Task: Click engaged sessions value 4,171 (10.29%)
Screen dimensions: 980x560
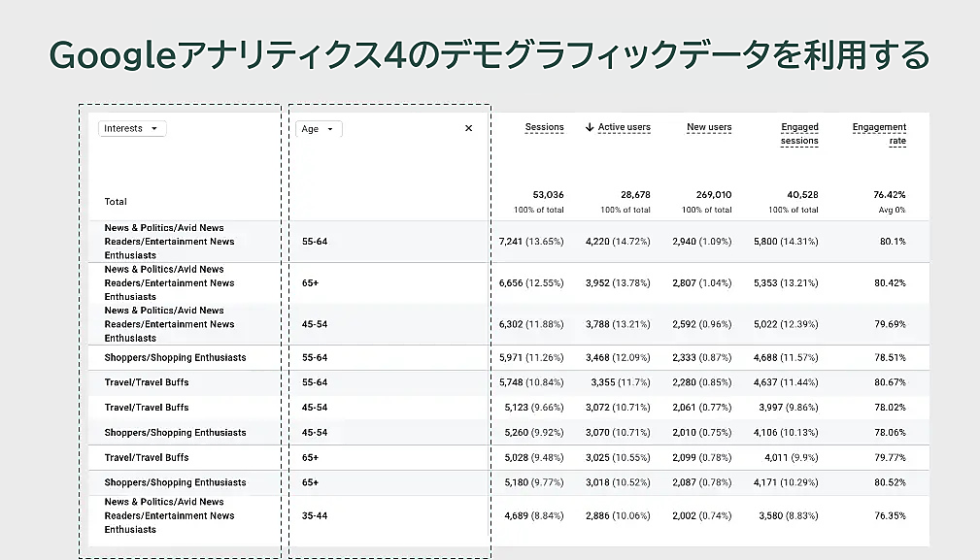Action: point(786,482)
